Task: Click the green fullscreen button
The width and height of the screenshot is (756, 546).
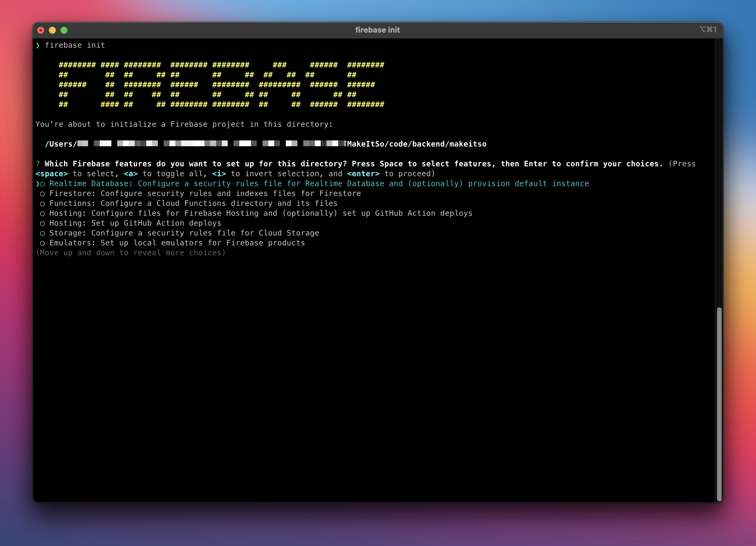Action: click(64, 30)
